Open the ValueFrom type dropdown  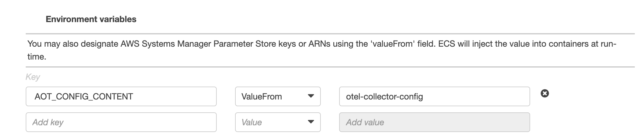point(278,96)
